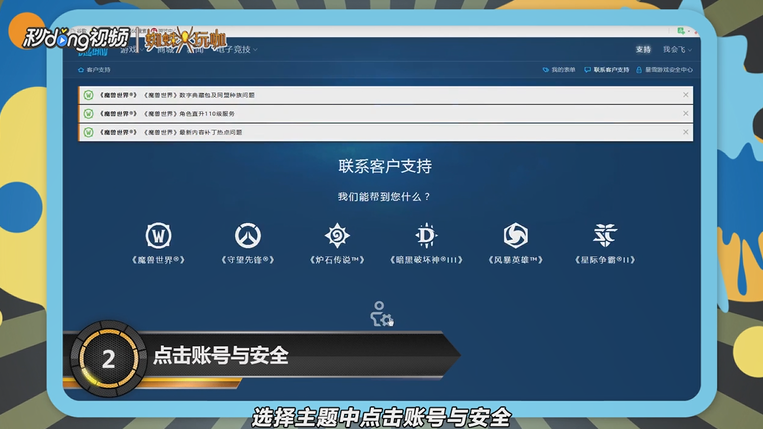
Task: Click the 《守望先锋®》 label
Action: [x=248, y=260]
